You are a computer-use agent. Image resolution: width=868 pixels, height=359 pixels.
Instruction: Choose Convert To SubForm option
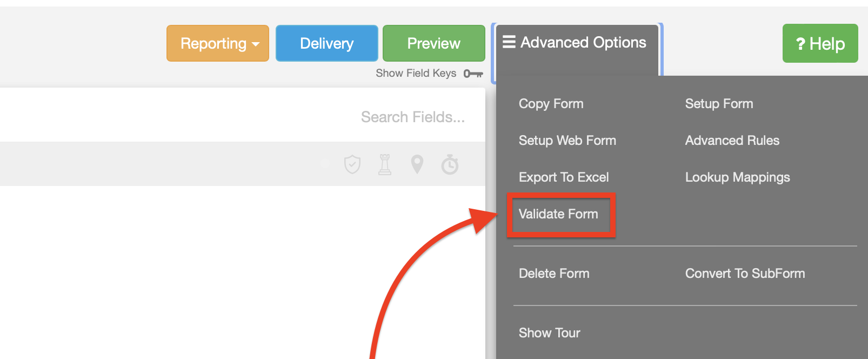pos(745,274)
